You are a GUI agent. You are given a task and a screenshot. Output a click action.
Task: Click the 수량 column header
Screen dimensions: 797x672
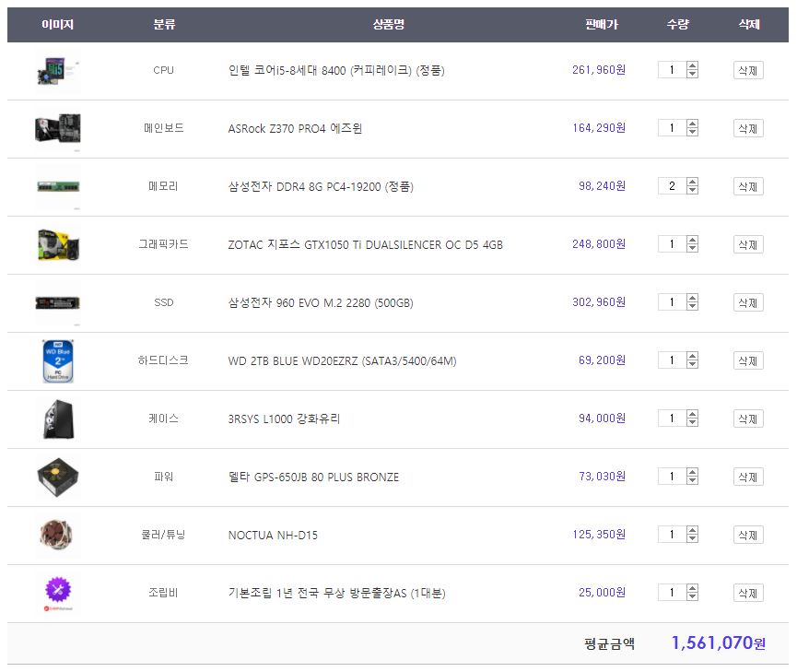[x=677, y=24]
